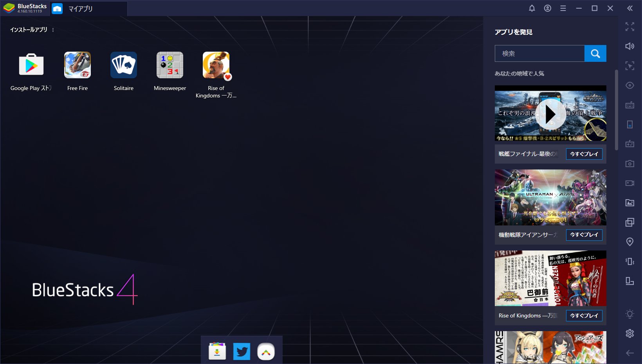
Task: Click the layout icon below shake icon
Action: pyautogui.click(x=630, y=281)
